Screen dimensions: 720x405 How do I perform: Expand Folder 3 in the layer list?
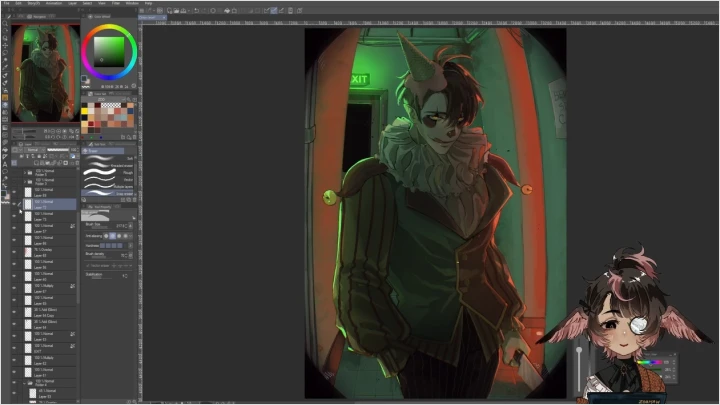(x=26, y=181)
